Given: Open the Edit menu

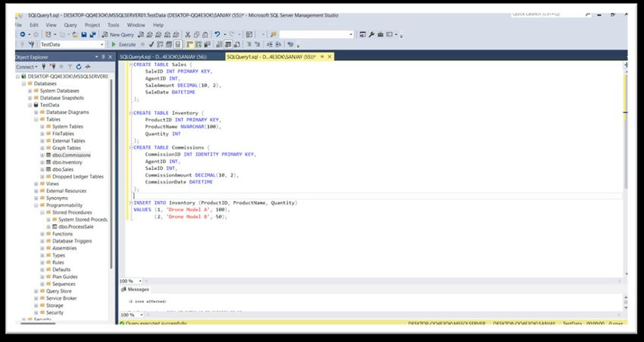Looking at the screenshot, I should (x=34, y=25).
